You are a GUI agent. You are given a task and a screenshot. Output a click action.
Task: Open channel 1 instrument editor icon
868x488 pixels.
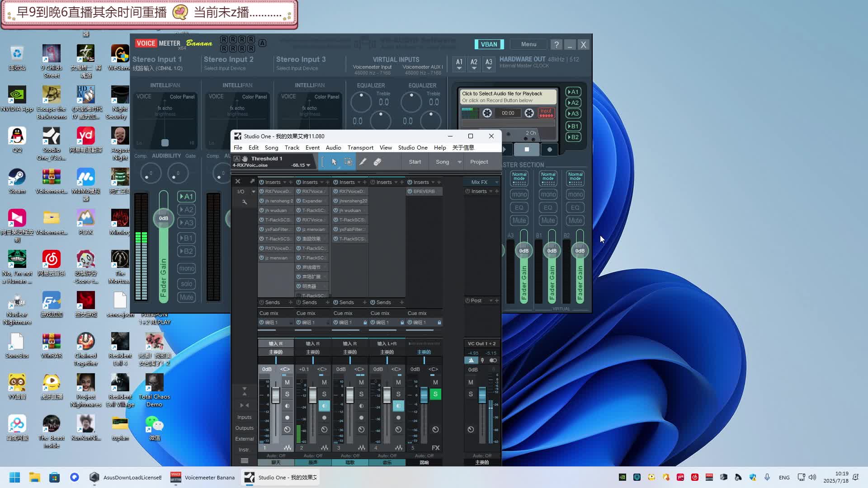[x=288, y=448]
